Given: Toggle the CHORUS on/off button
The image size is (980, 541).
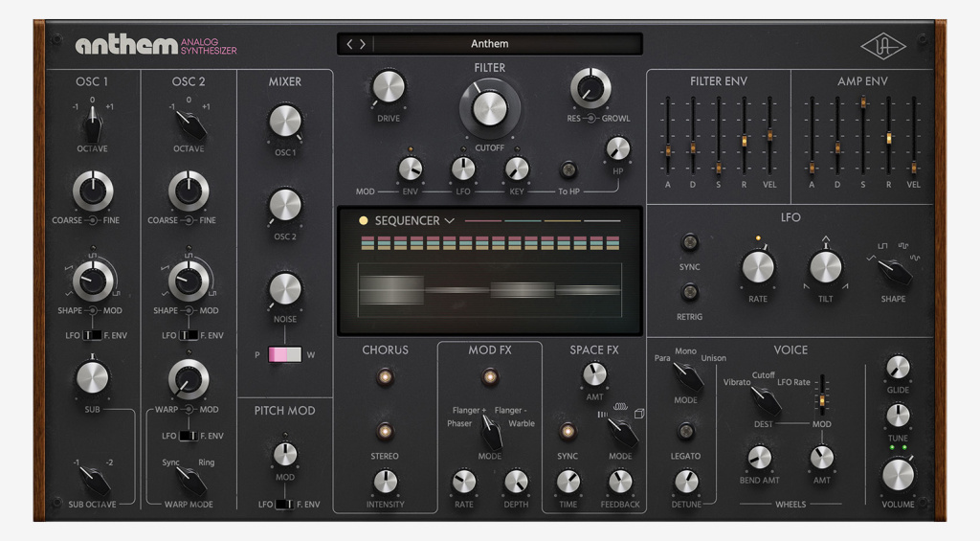Looking at the screenshot, I should 385,377.
